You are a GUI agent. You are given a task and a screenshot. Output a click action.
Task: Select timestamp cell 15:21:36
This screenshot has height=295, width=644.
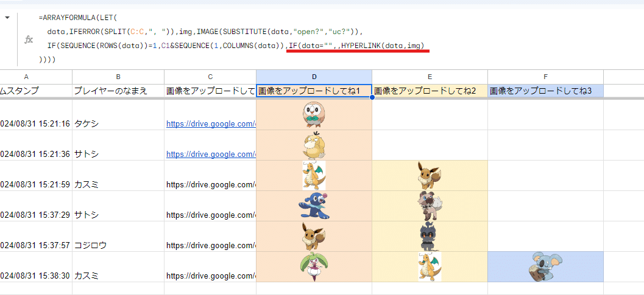click(x=36, y=145)
